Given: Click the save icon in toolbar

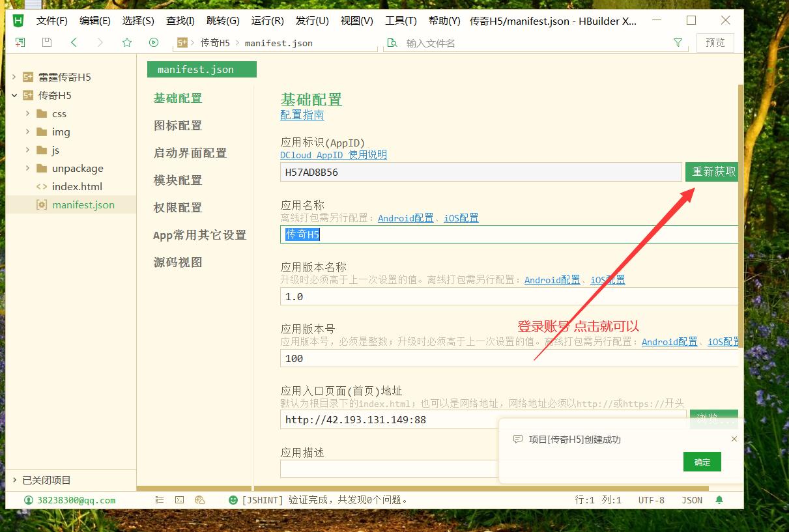Looking at the screenshot, I should 47,42.
